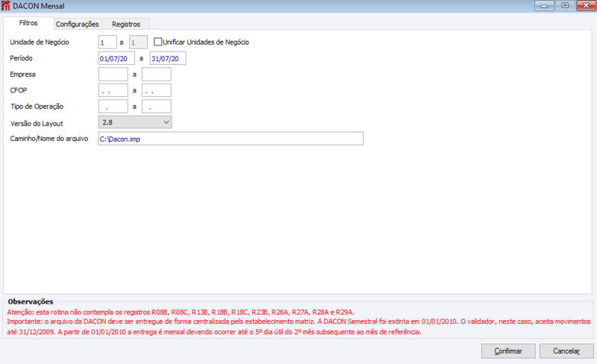Viewport: 597px width, 364px height.
Task: Maximize the DACON Mensal window
Action: [566, 6]
